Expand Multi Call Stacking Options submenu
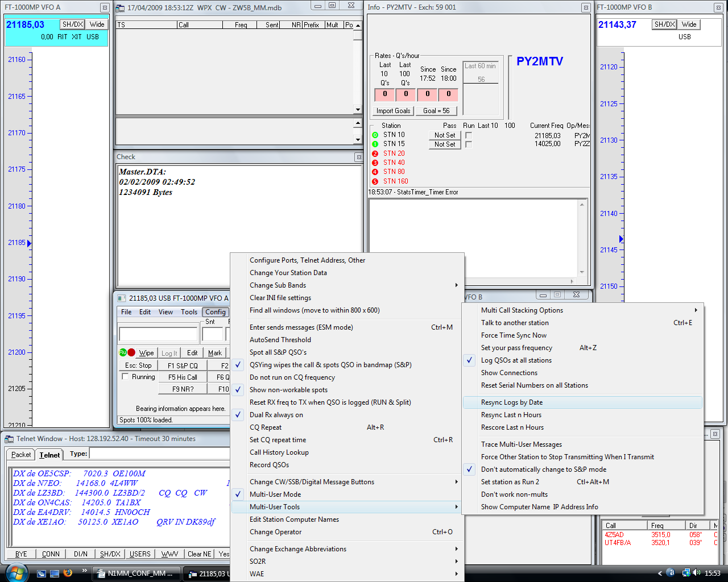This screenshot has width=728, height=582. [583, 310]
